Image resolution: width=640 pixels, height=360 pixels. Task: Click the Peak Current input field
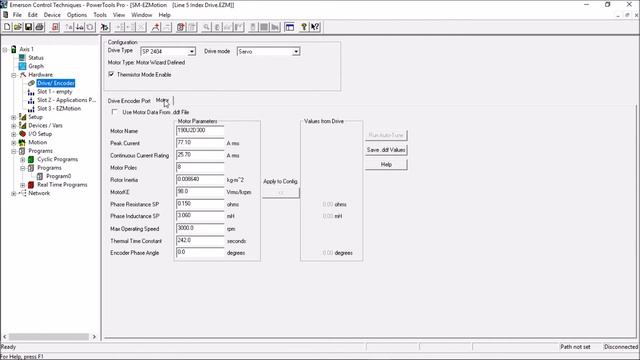pyautogui.click(x=200, y=143)
